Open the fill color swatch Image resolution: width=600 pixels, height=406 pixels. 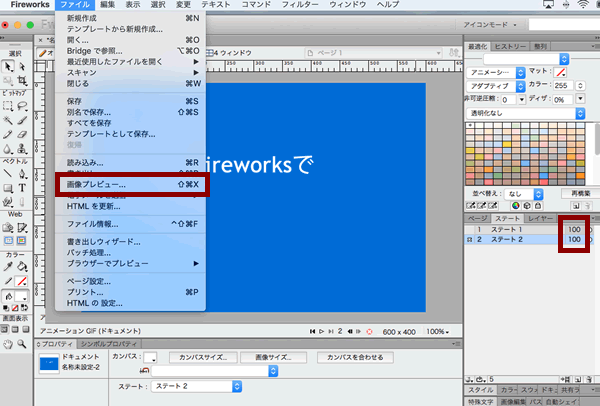22,297
